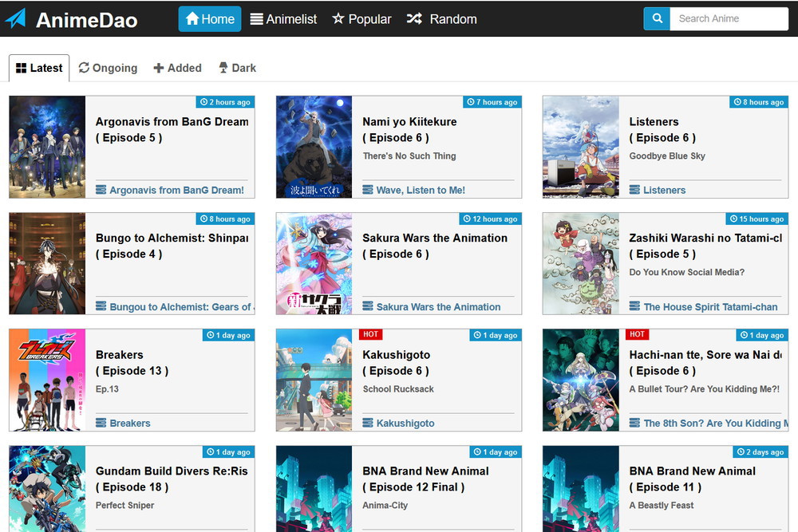
Task: Open the Sakura Wars poster thumbnail
Action: point(314,263)
